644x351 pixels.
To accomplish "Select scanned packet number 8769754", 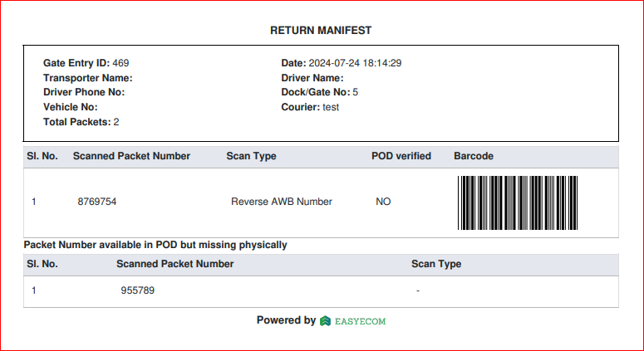I will [97, 202].
